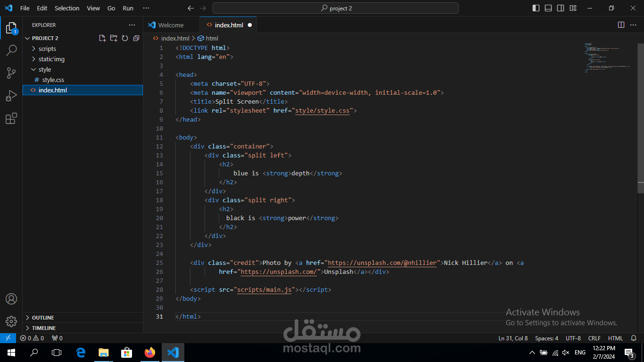Open the VS Code logo application menu
The image size is (644, 362).
tap(8, 8)
